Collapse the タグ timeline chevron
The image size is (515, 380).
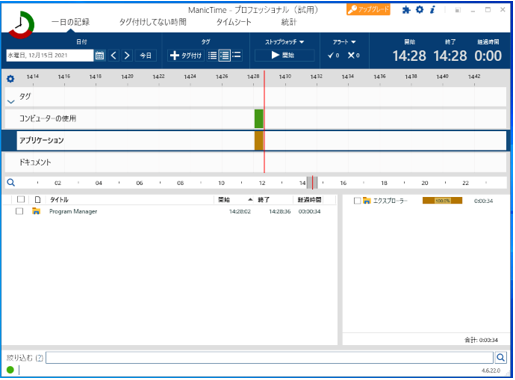11,102
